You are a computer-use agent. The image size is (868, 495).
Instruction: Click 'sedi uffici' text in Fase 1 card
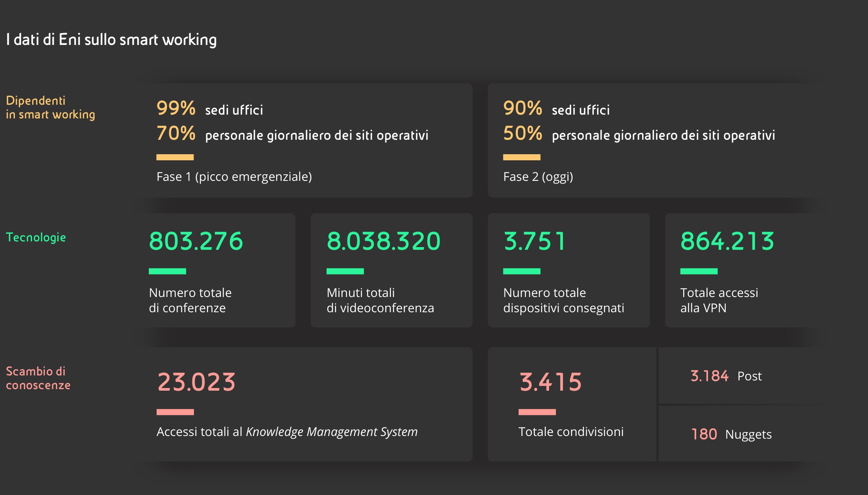234,110
